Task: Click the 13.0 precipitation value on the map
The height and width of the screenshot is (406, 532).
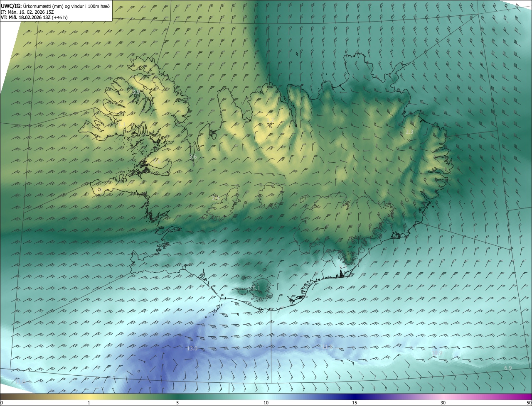Action: click(x=192, y=348)
